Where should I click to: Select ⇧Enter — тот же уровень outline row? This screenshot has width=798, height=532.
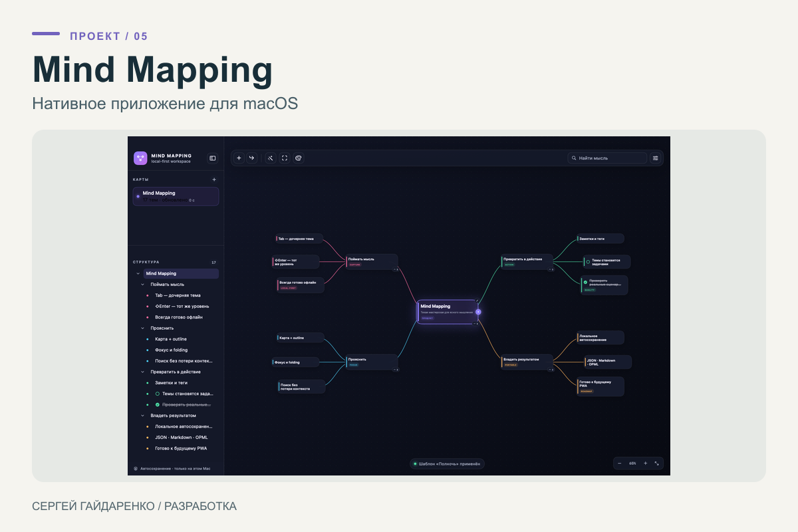182,306
